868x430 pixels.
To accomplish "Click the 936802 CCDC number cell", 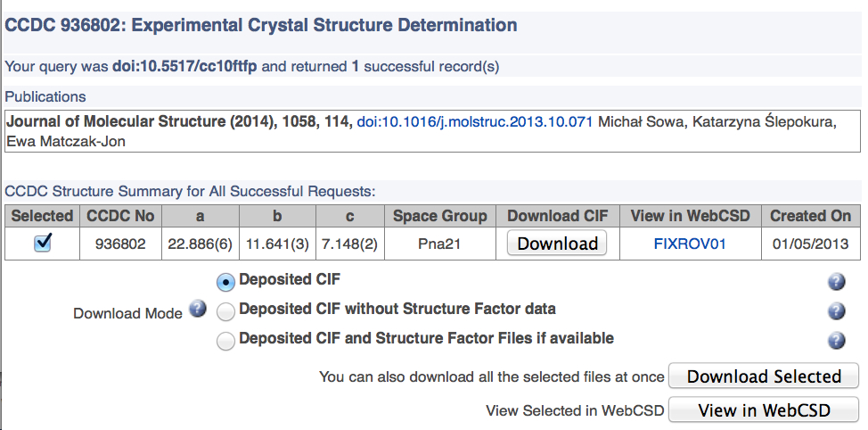I will pyautogui.click(x=120, y=244).
